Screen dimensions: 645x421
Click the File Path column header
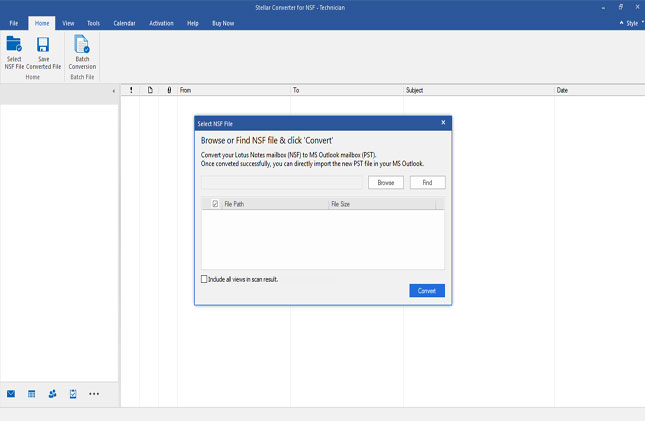(x=275, y=204)
